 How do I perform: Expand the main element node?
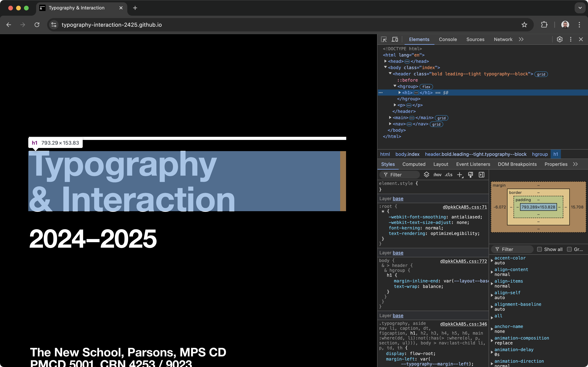pyautogui.click(x=390, y=118)
